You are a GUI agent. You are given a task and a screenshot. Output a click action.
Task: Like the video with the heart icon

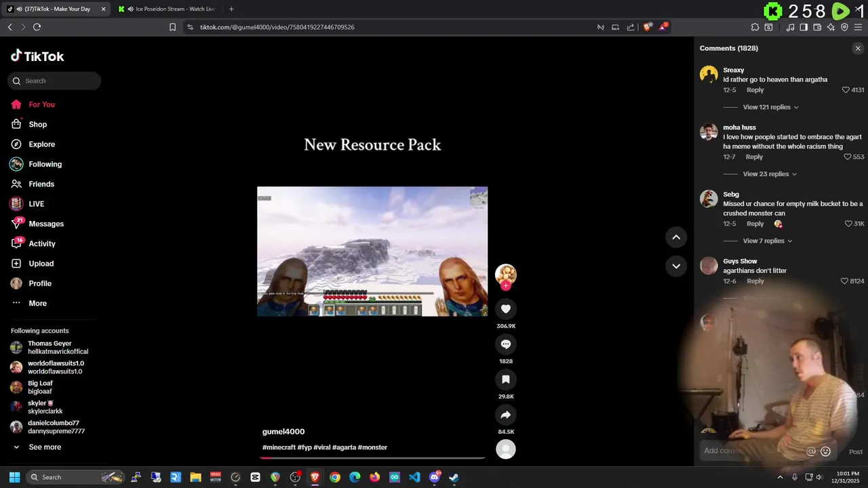505,309
